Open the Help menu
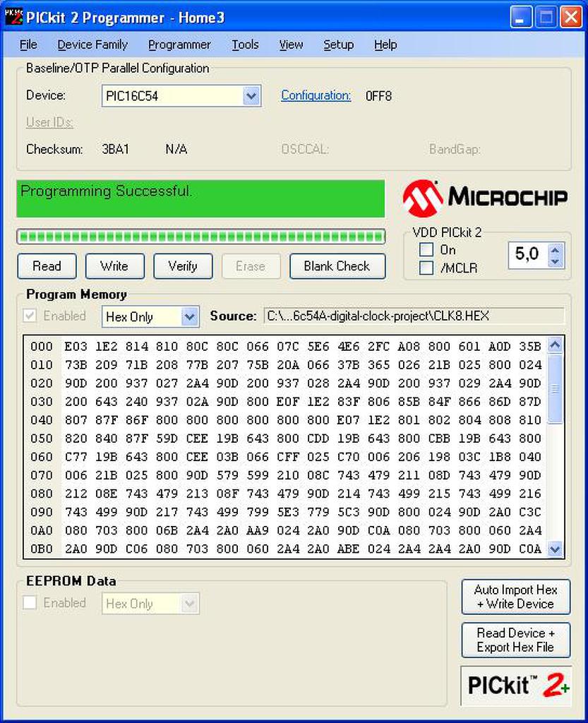588x723 pixels. click(x=385, y=44)
